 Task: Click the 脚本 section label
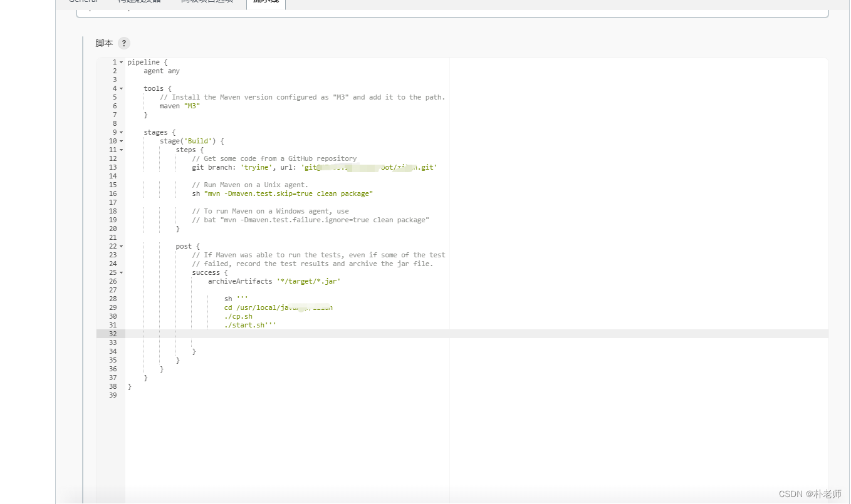(x=104, y=43)
